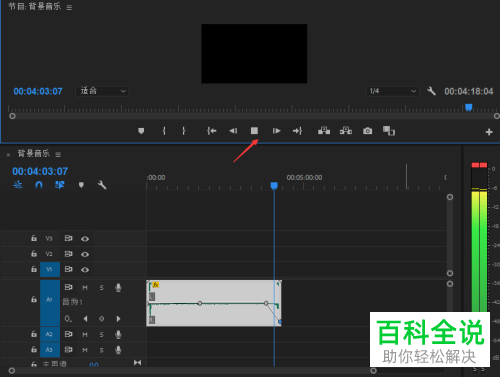Toggle sync lock for V1

tap(68, 269)
